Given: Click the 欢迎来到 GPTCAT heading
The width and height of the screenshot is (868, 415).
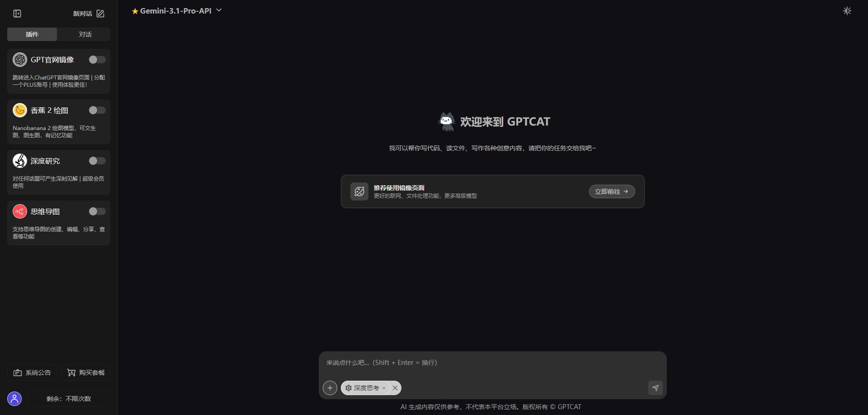Looking at the screenshot, I should pos(505,122).
